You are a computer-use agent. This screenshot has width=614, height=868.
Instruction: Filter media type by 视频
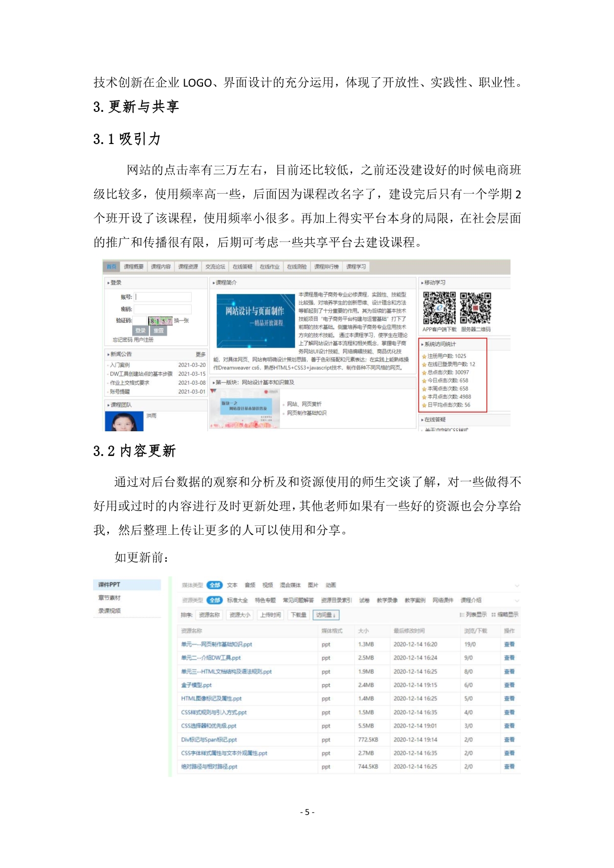pyautogui.click(x=268, y=585)
